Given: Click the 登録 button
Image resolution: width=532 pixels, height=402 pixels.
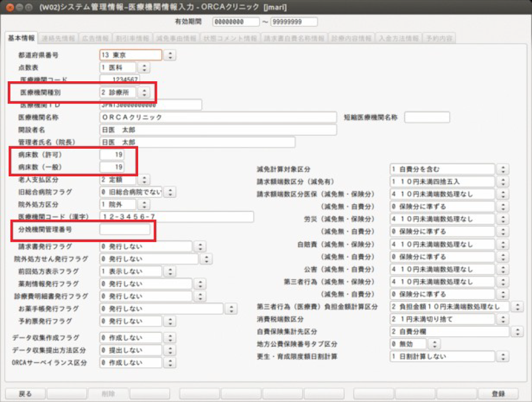Looking at the screenshot, I should 498,394.
